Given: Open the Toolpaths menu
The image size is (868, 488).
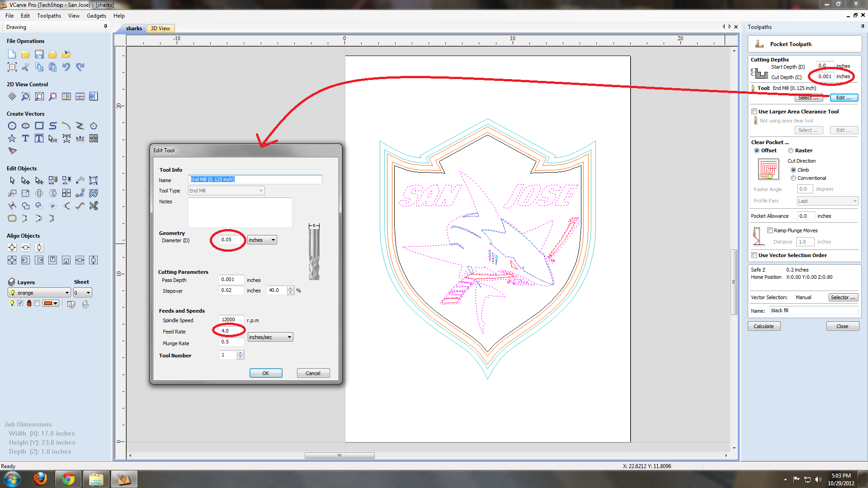Looking at the screenshot, I should click(x=49, y=16).
